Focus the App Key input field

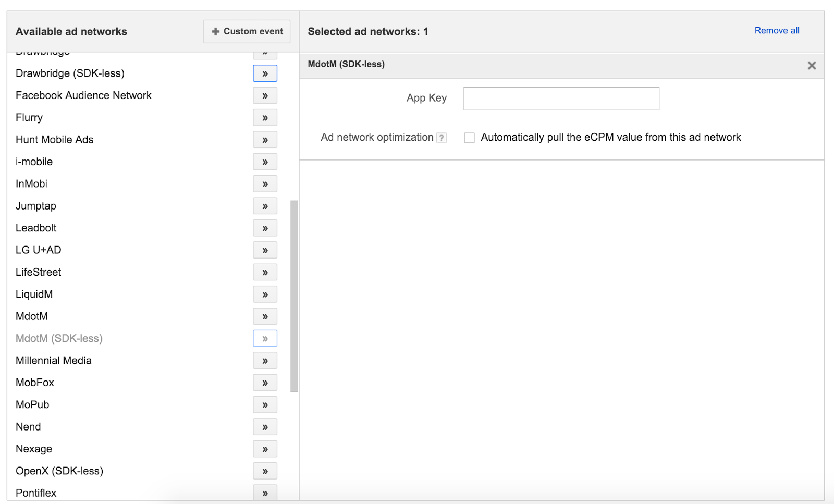click(x=561, y=99)
